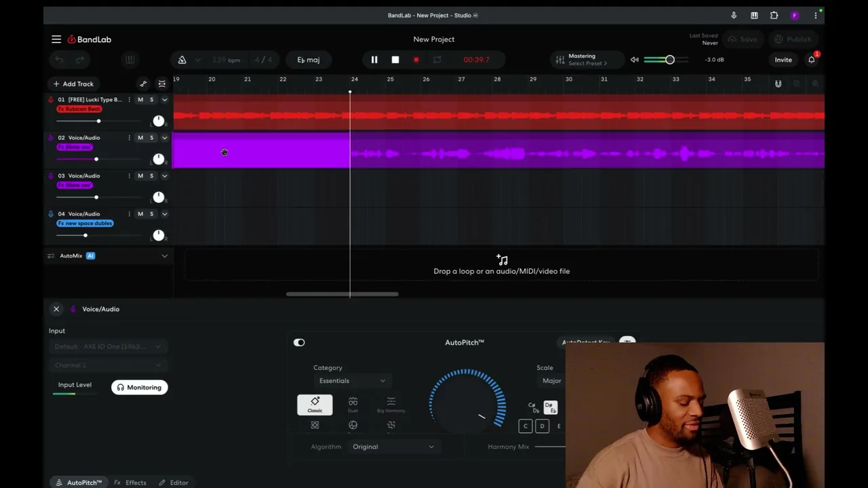
Task: Toggle the AutoPitch power switch
Action: 299,342
